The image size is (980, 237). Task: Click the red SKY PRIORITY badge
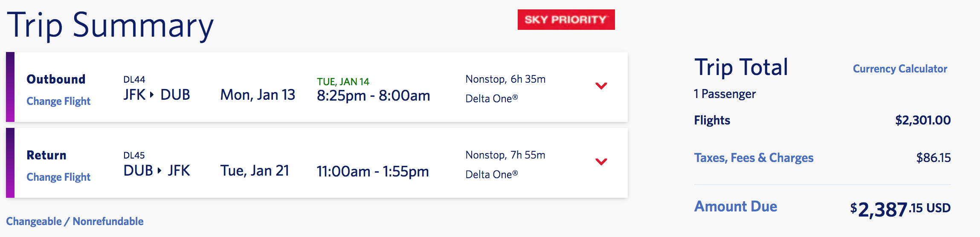click(x=566, y=20)
